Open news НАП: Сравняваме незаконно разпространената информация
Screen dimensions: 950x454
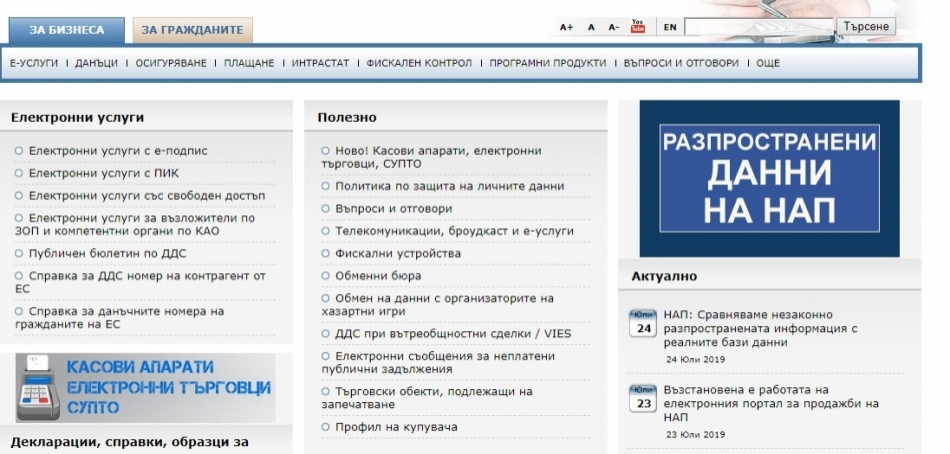tap(760, 328)
